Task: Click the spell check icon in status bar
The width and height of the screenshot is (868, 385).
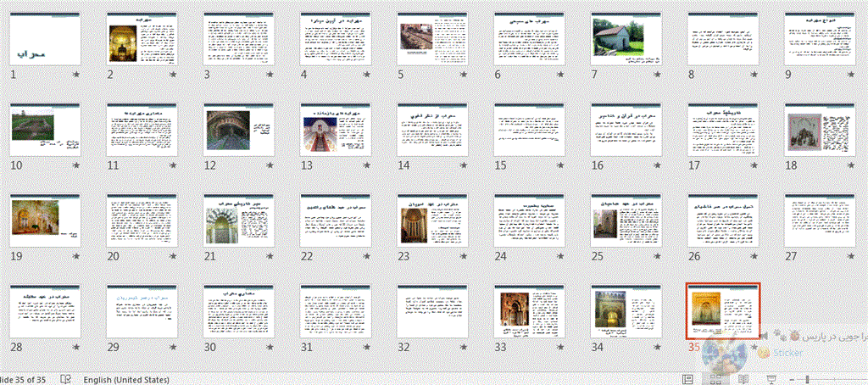Action: click(x=66, y=379)
